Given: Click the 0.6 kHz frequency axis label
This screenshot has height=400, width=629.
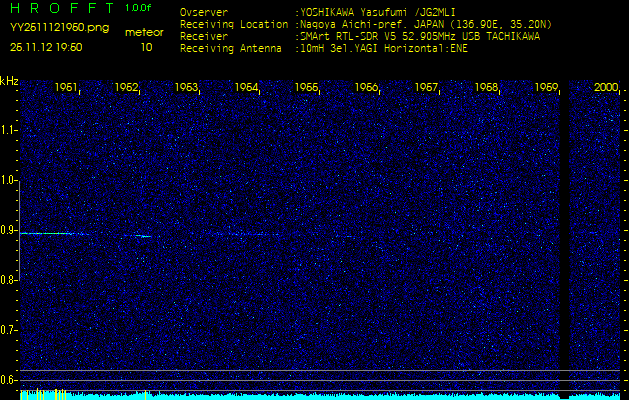Looking at the screenshot, I should click(x=8, y=380).
